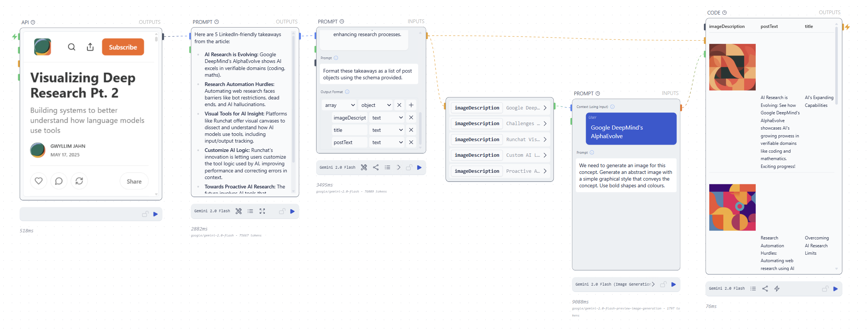
Task: Expand the imageDescription Challenges row
Action: [x=545, y=124]
